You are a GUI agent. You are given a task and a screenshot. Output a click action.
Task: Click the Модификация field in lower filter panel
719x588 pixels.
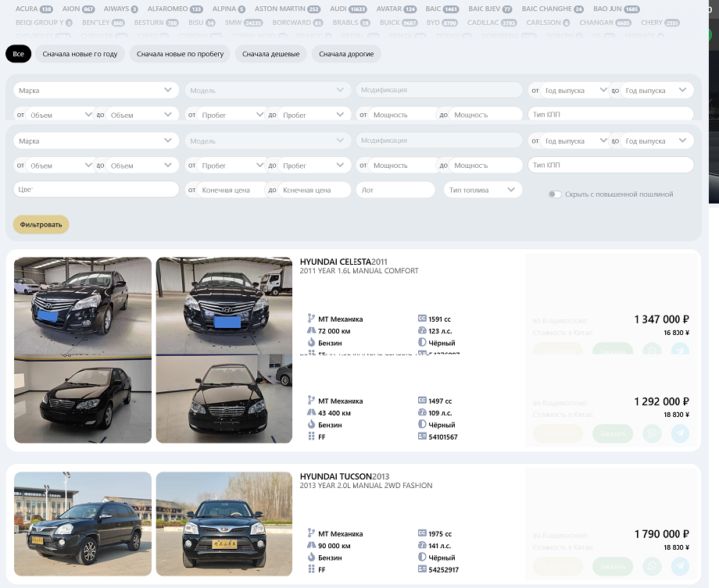(x=439, y=141)
